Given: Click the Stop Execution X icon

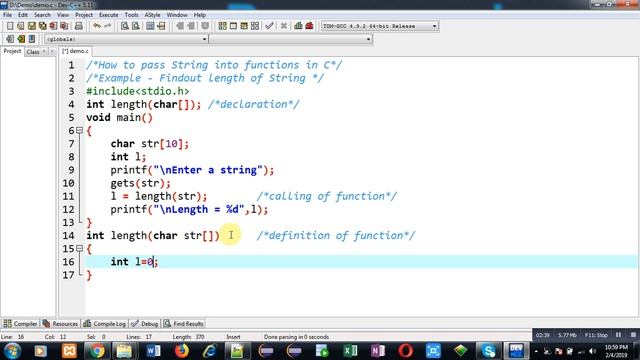Looking at the screenshot, I should click(284, 26).
